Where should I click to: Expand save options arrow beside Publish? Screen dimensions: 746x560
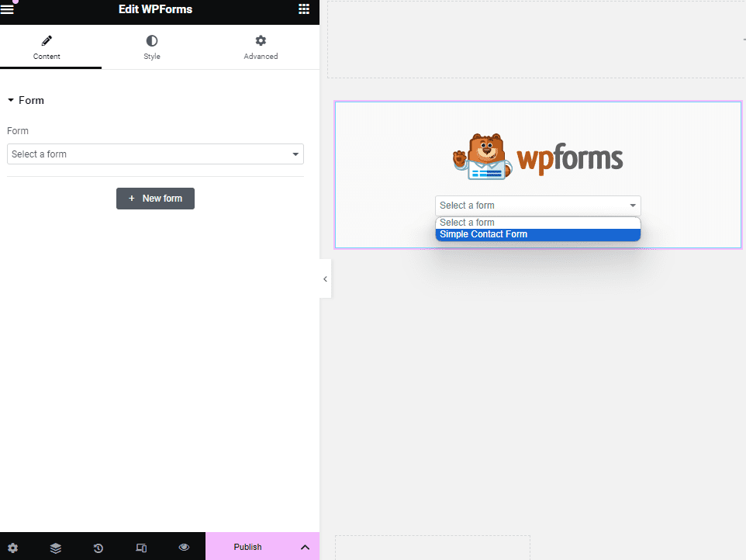(x=305, y=548)
